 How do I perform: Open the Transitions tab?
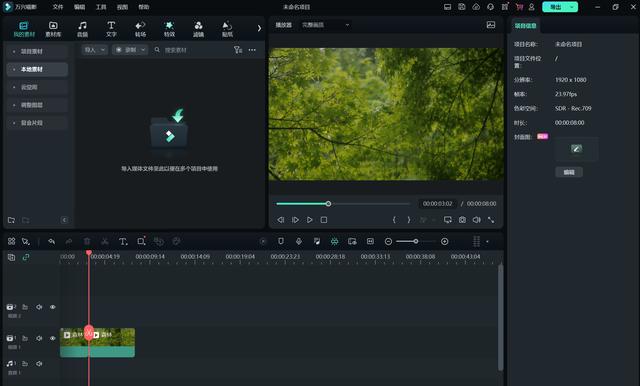click(x=140, y=29)
